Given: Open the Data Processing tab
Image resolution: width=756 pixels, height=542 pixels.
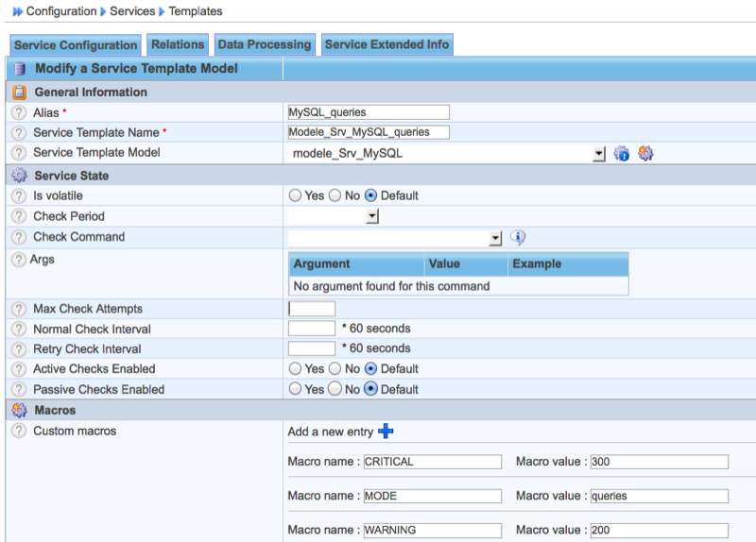Looking at the screenshot, I should tap(264, 44).
